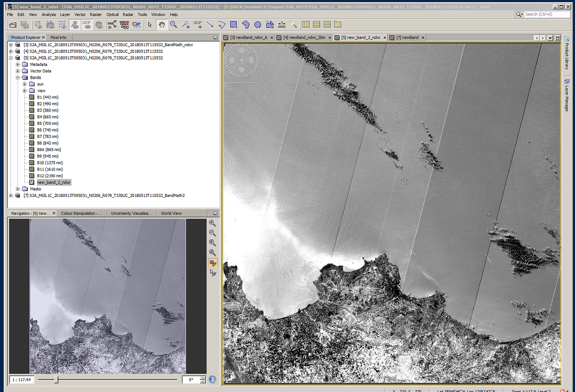
Task: Select the arrow selection tool
Action: pyautogui.click(x=150, y=25)
